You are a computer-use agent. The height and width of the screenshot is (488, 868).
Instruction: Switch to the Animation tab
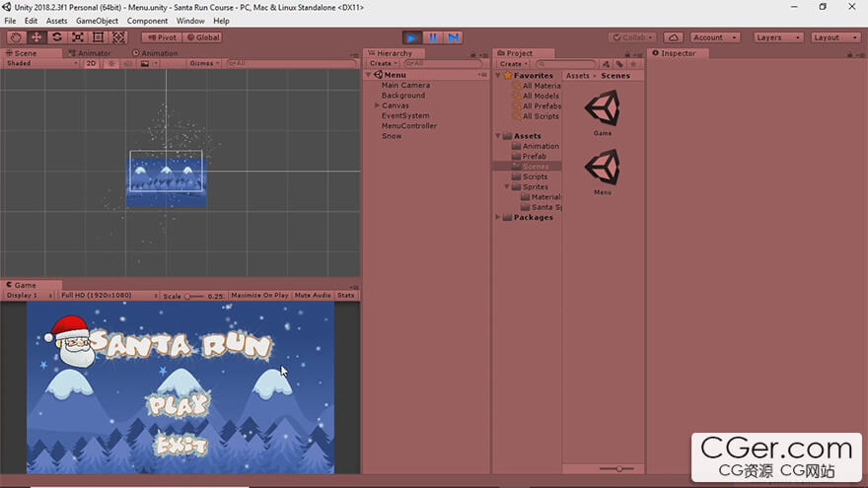155,53
